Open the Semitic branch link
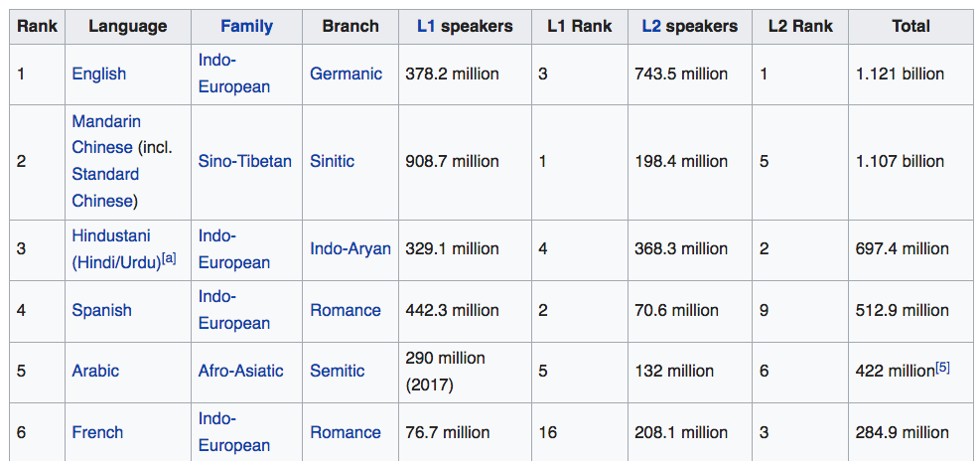This screenshot has width=980, height=461. [x=338, y=371]
